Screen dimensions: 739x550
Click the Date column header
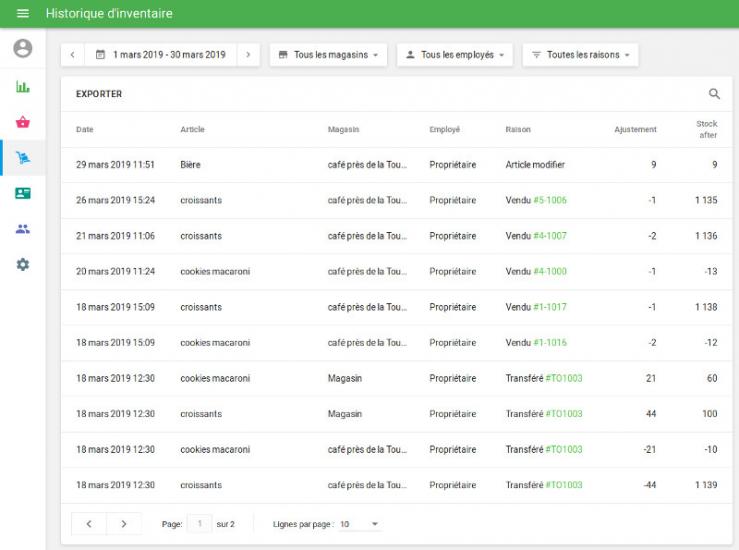pyautogui.click(x=85, y=129)
